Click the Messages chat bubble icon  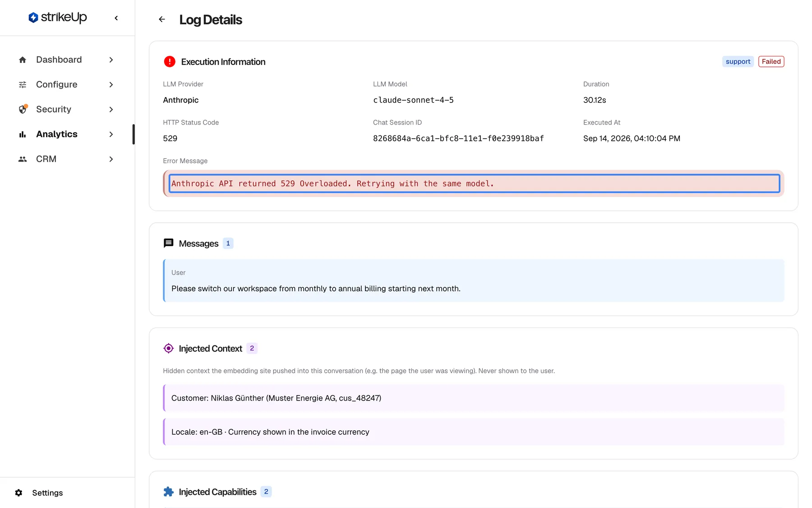[168, 243]
